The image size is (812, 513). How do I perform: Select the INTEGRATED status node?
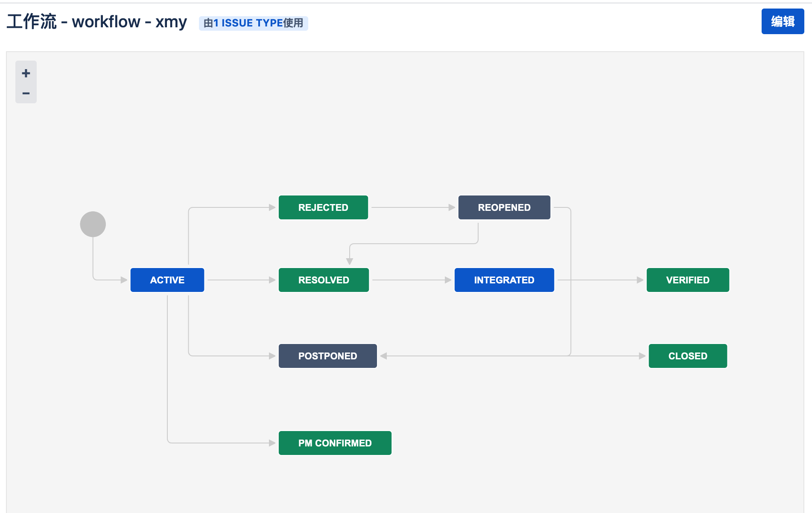pyautogui.click(x=504, y=280)
